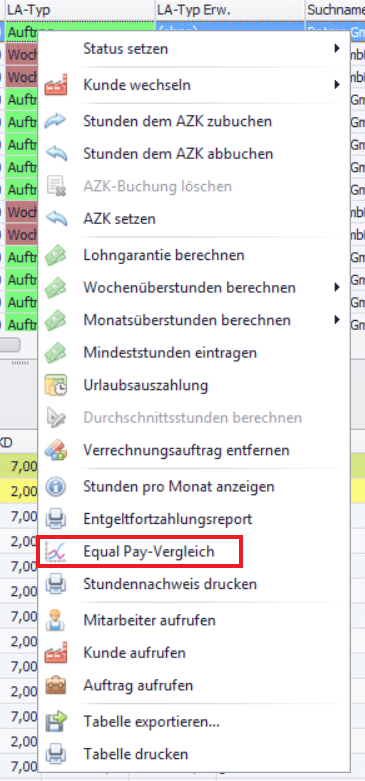Click the horizontal scrollbar thumb under the table
The width and height of the screenshot is (365, 781).
coord(10,345)
